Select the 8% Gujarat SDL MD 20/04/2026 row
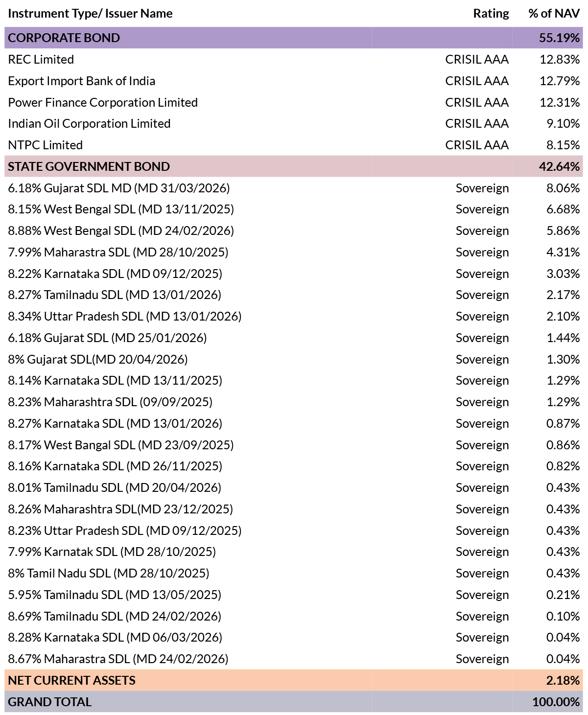The image size is (588, 715). coord(294,359)
